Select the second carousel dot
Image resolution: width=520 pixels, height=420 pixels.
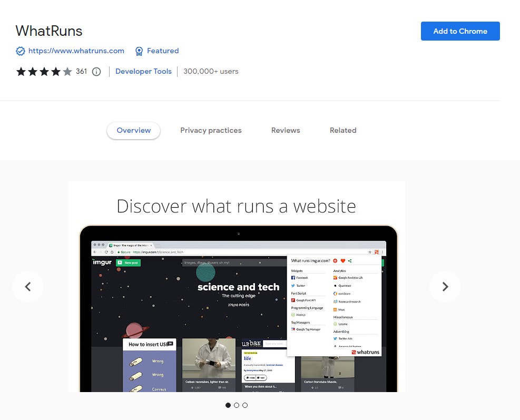(x=237, y=405)
